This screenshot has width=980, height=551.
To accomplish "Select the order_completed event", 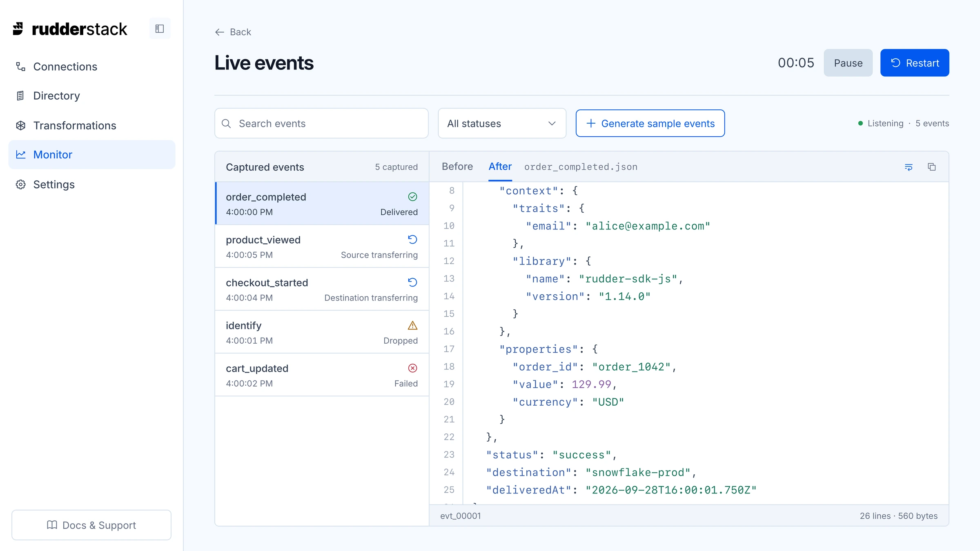I will 322,203.
